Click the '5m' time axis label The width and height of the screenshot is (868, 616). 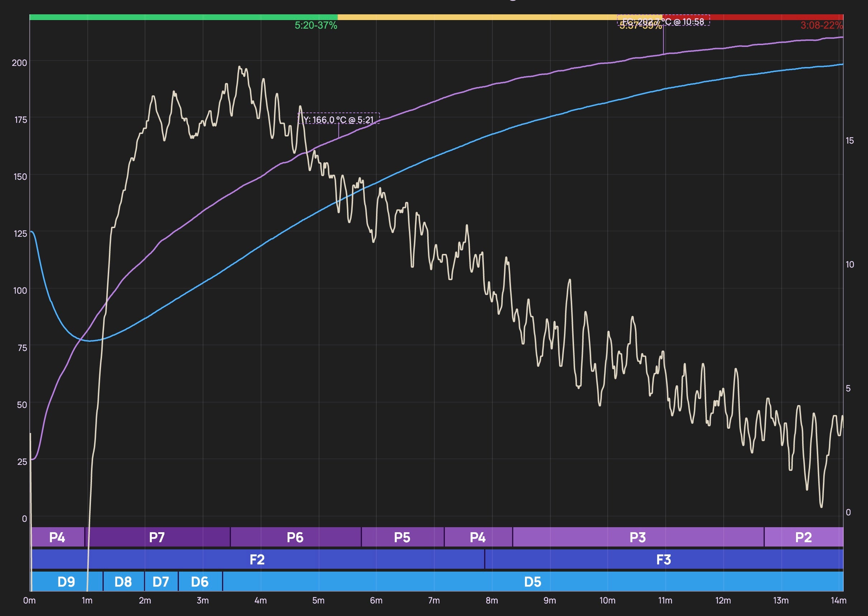click(x=319, y=601)
